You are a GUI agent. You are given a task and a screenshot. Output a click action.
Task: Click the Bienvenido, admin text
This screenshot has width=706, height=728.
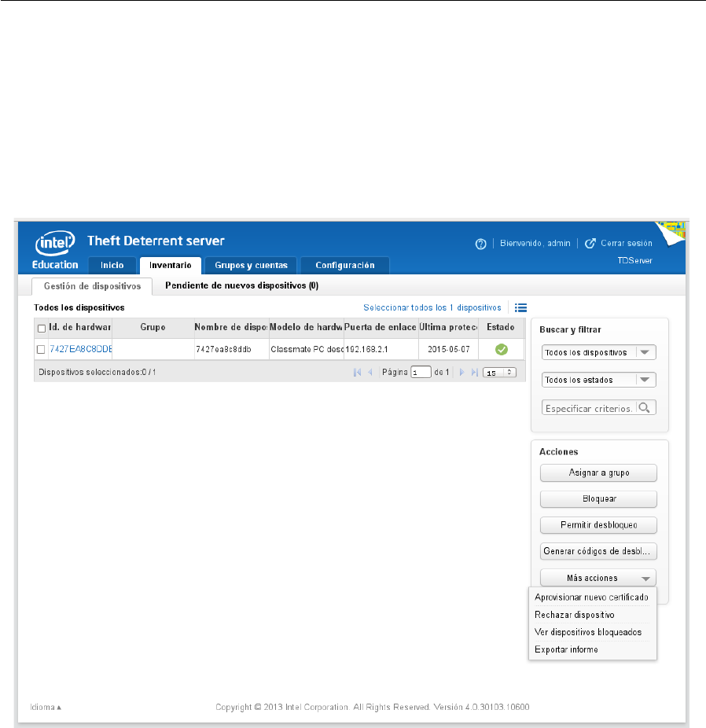535,243
